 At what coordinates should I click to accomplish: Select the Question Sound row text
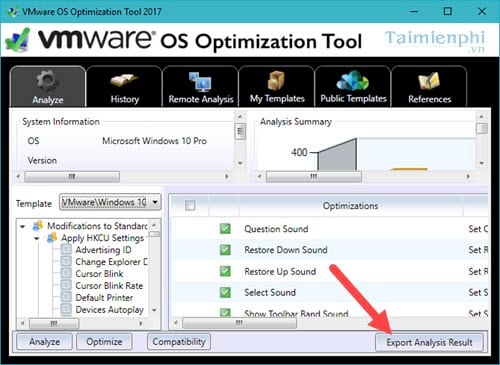276,229
